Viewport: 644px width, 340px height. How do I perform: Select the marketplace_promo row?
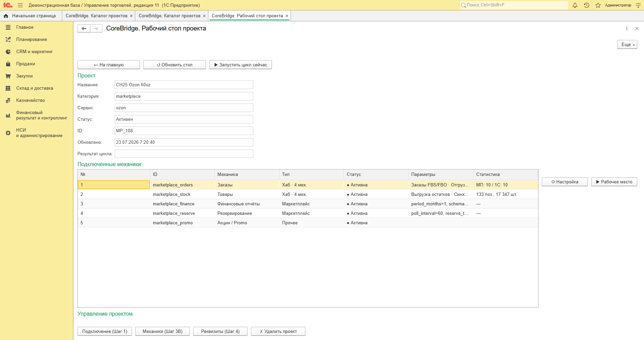[x=308, y=223]
